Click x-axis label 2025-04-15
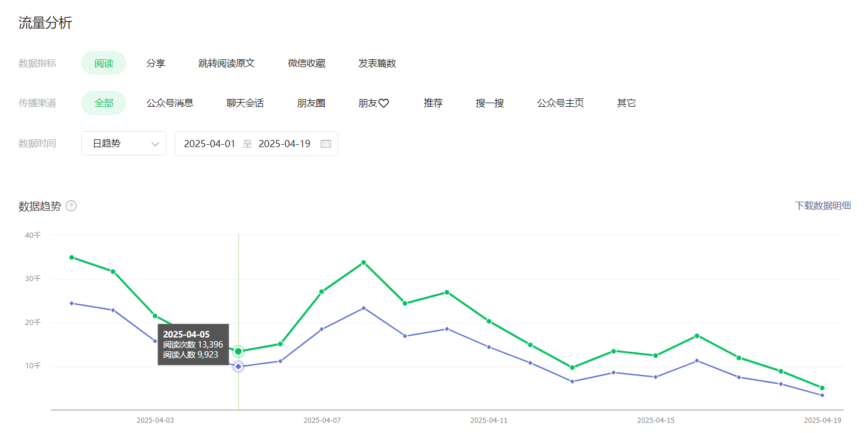Image resolution: width=868 pixels, height=433 pixels. tap(655, 420)
